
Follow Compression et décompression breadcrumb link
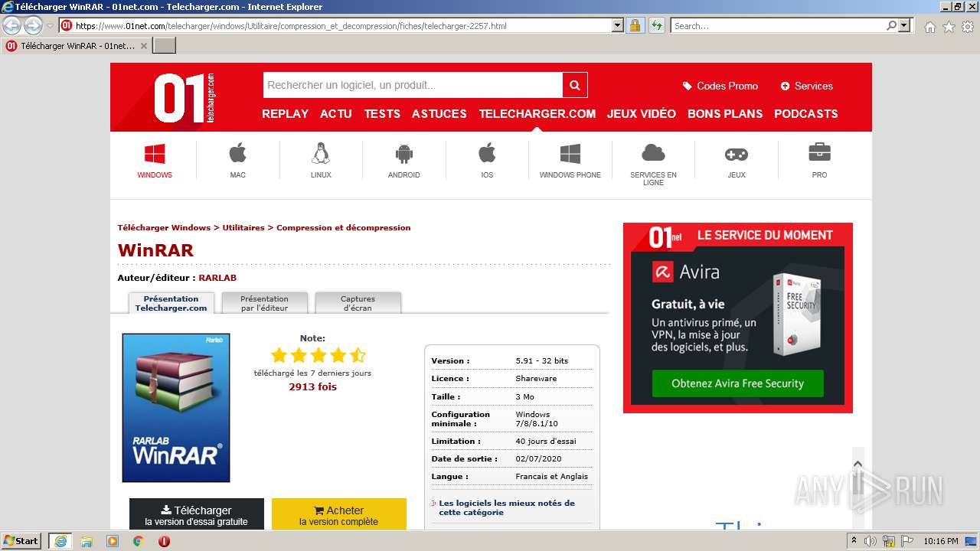[x=344, y=227]
